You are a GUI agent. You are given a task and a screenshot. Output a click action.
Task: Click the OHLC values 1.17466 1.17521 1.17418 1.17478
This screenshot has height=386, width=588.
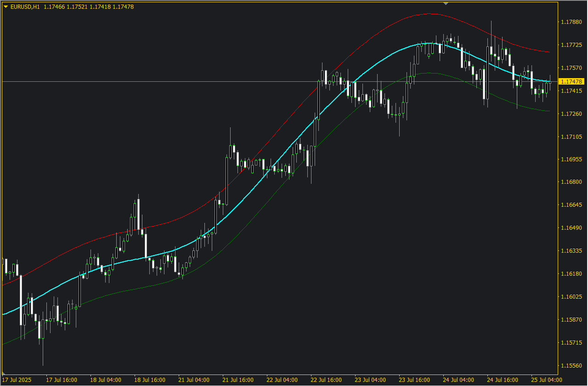tap(89, 7)
